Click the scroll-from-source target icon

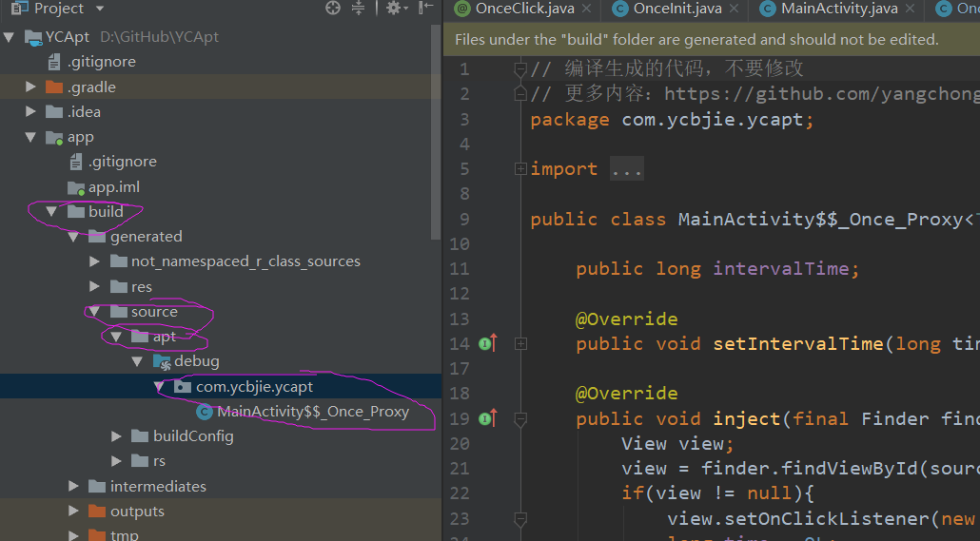pos(333,8)
